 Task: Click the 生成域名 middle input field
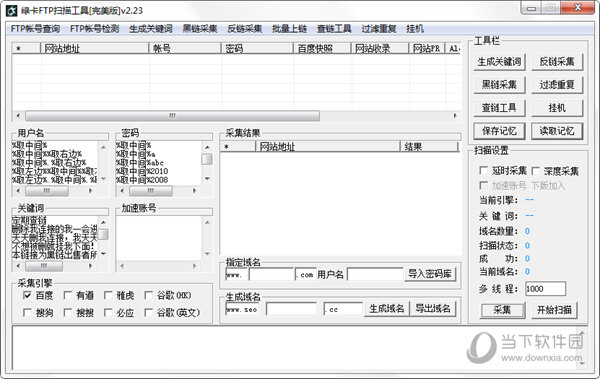point(292,309)
